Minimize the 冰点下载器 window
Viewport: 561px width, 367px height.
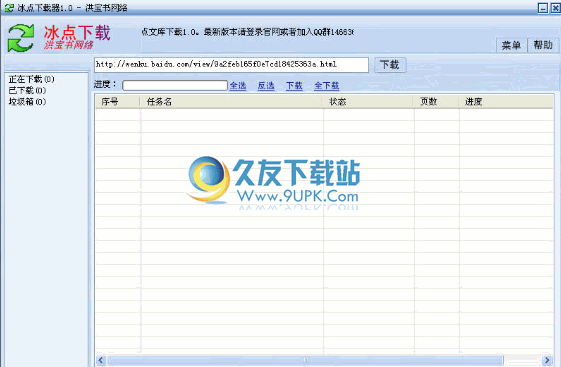(543, 8)
